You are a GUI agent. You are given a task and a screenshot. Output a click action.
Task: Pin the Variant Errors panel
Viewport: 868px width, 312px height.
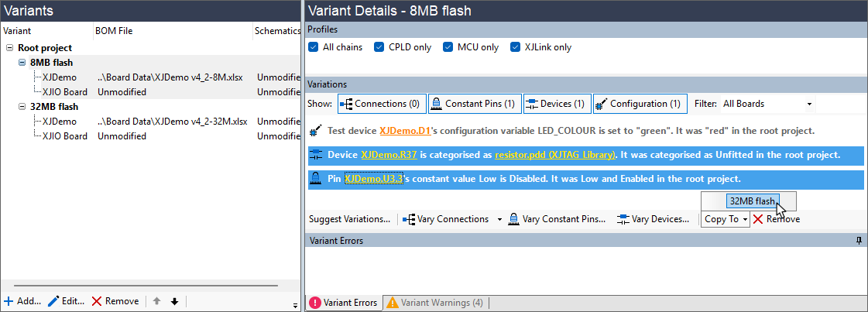point(859,241)
